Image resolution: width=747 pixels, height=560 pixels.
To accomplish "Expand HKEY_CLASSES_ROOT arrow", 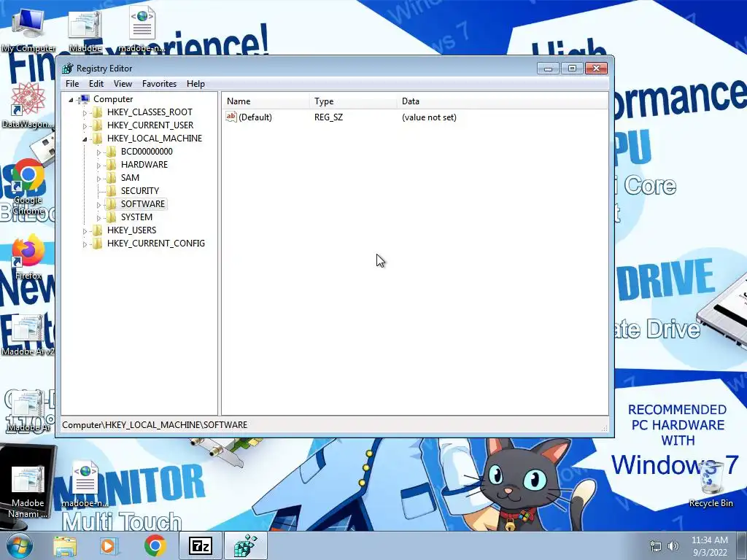I will (85, 113).
